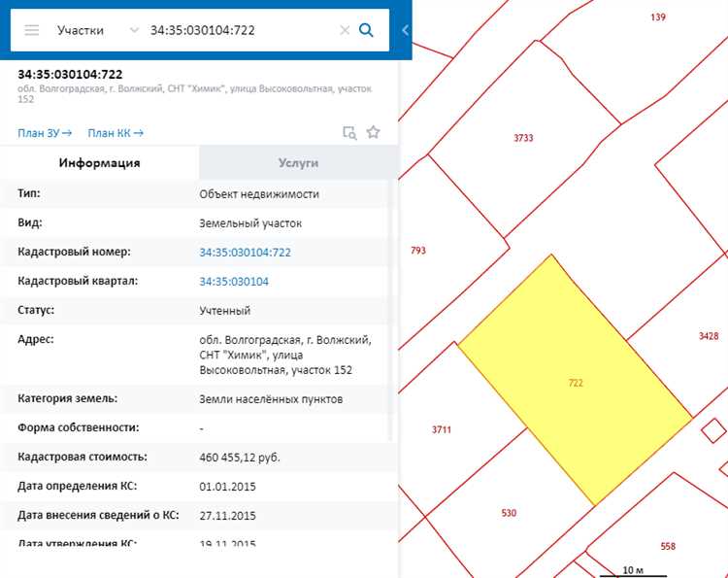This screenshot has height=578, width=728.
Task: Clear the search query with X icon
Action: pyautogui.click(x=345, y=30)
